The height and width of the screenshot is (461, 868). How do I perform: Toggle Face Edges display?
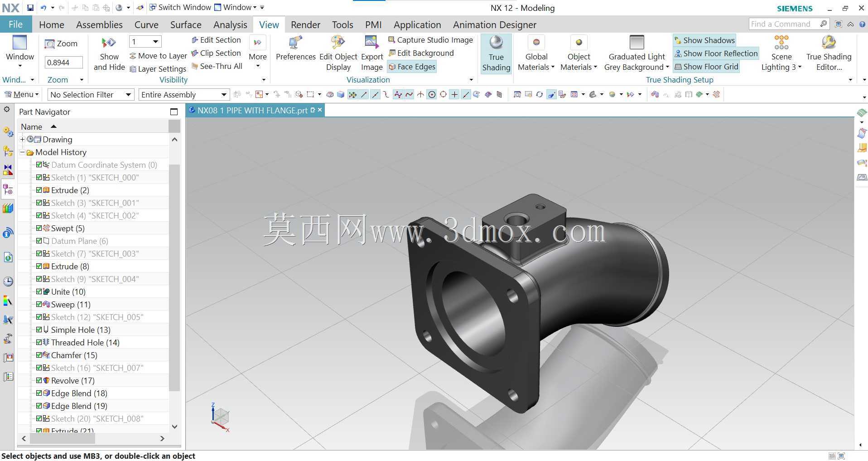pyautogui.click(x=411, y=67)
